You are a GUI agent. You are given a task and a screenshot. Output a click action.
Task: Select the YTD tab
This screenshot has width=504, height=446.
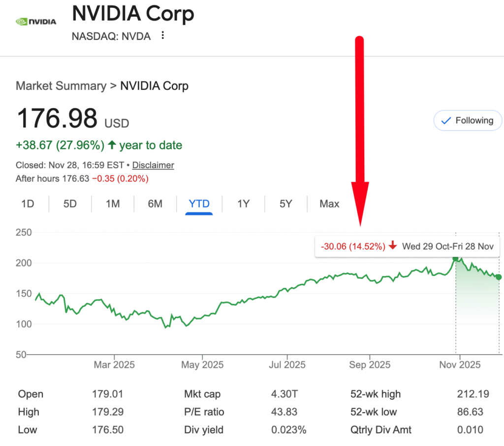(199, 204)
